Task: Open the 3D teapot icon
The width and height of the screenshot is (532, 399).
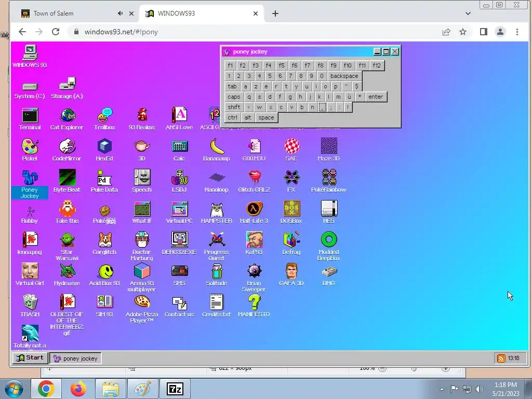Action: (x=142, y=150)
